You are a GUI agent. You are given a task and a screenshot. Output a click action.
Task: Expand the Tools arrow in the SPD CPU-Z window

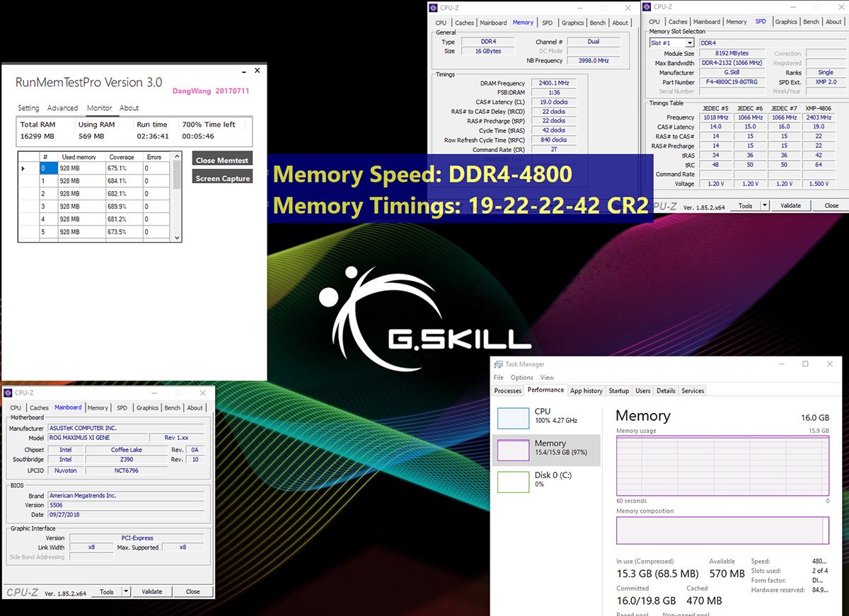[x=764, y=206]
